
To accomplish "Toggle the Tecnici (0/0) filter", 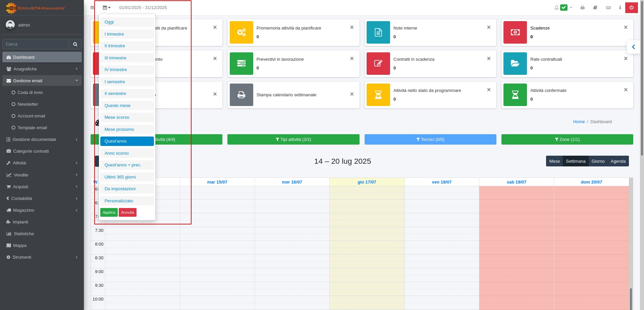I will [430, 140].
